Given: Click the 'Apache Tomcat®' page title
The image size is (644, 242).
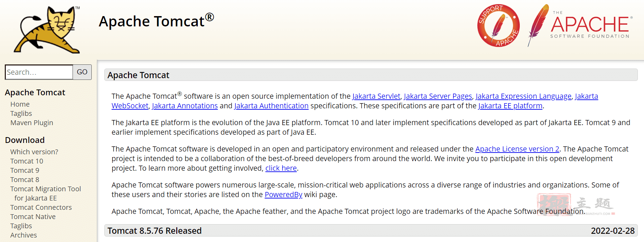Looking at the screenshot, I should 156,21.
